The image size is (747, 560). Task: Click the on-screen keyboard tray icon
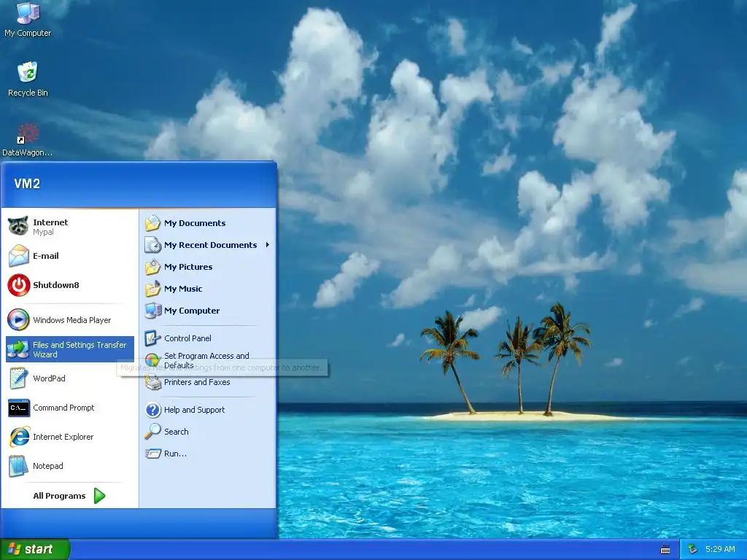click(665, 550)
